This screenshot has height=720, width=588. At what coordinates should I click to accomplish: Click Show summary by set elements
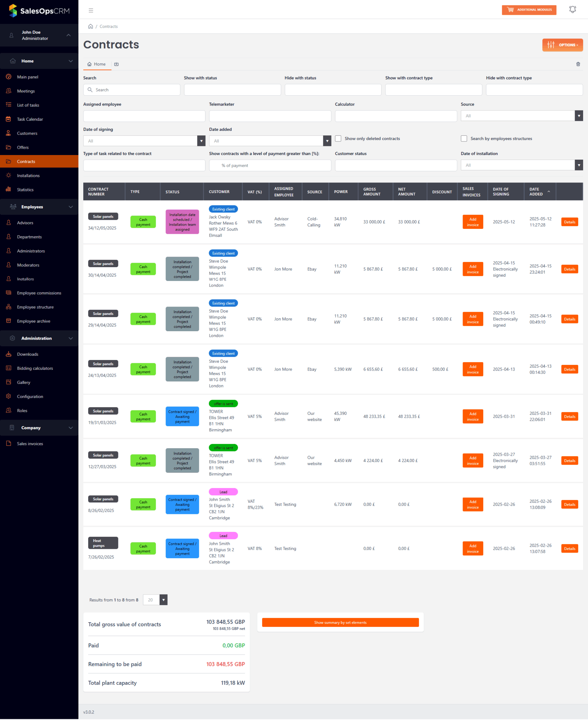click(x=340, y=622)
